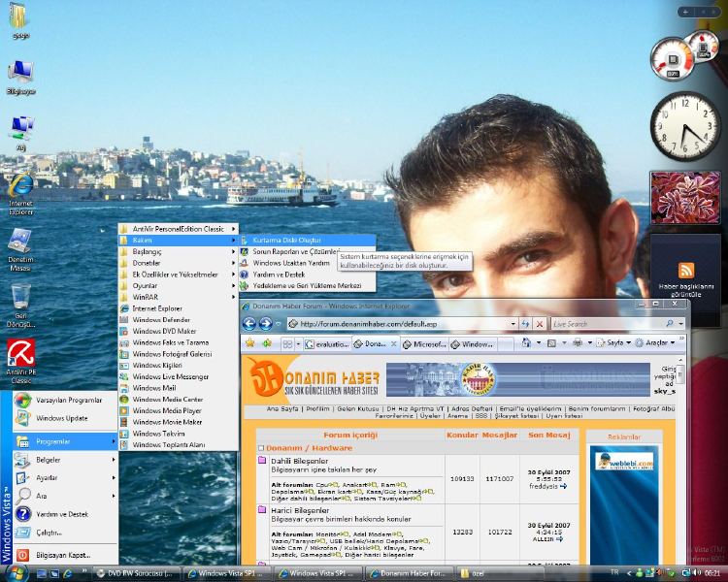Launch Internet Explorer desktop icon

21,194
